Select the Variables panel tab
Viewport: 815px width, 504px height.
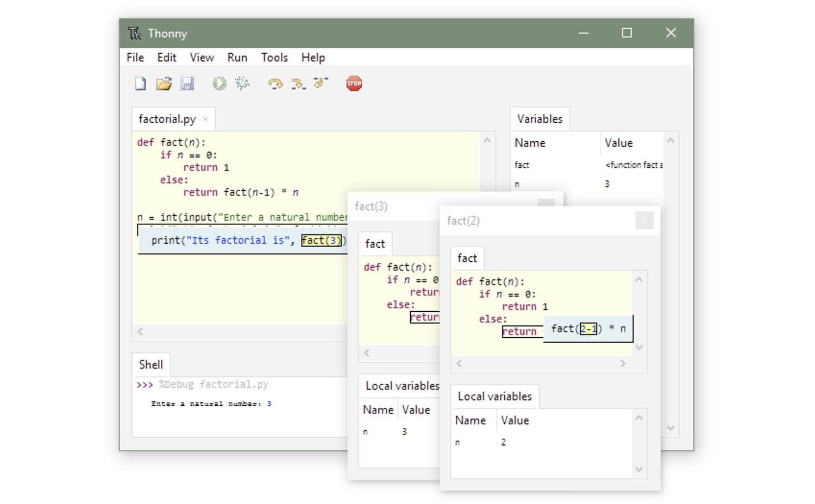coord(540,119)
